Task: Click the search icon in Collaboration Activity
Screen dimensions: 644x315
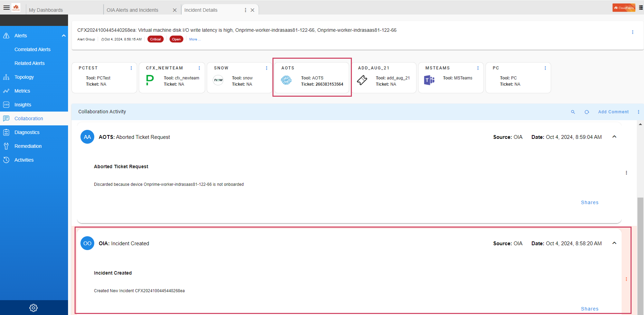Action: tap(573, 112)
